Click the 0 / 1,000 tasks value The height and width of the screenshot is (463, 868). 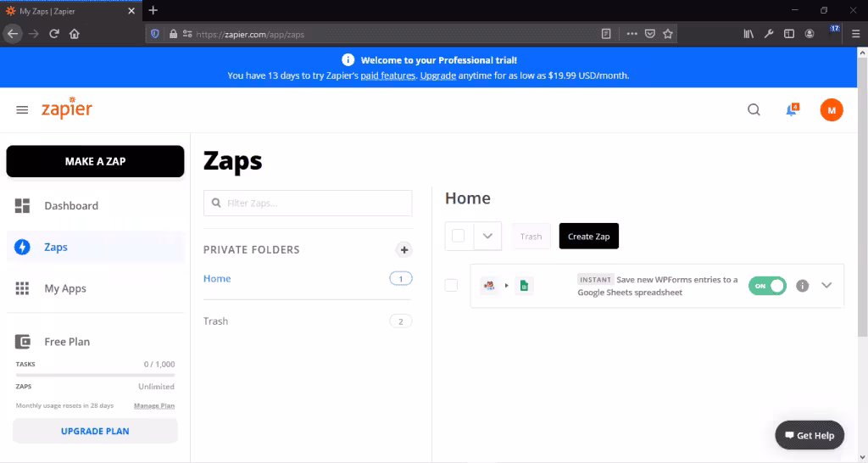[159, 364]
